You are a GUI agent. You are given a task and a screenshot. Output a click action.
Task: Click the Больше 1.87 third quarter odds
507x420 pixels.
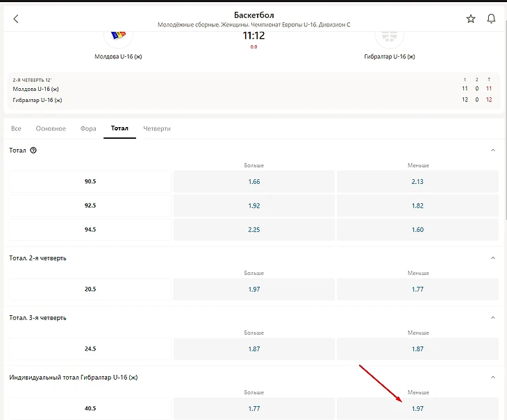[x=253, y=348]
